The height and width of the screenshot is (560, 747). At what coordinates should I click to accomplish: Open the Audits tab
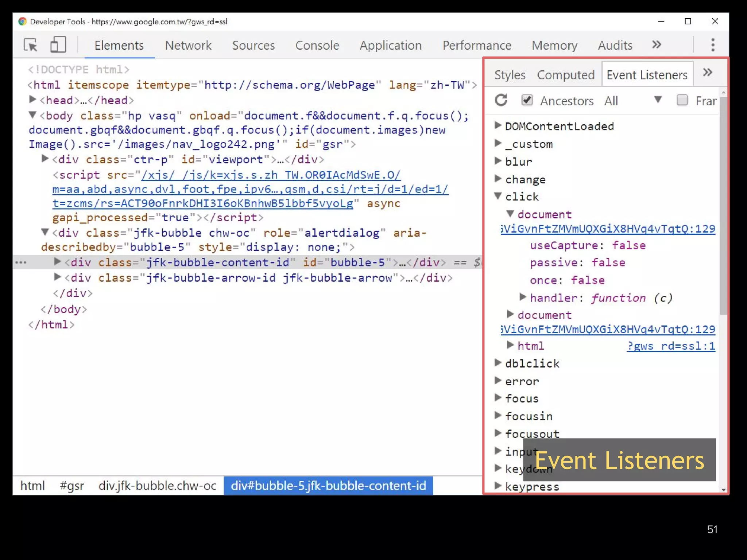(x=615, y=45)
